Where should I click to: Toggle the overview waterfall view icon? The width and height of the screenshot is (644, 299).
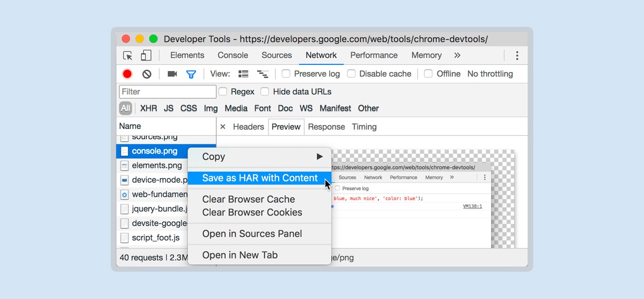(x=263, y=74)
